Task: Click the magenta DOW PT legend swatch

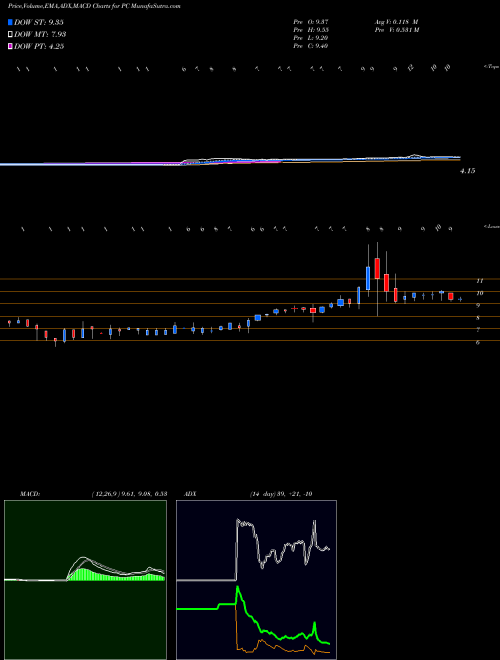Action: pos(10,46)
